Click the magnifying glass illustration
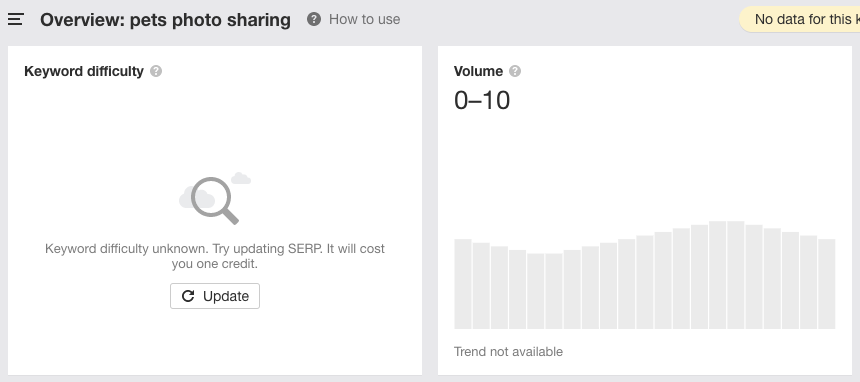This screenshot has height=382, width=860. point(215,199)
